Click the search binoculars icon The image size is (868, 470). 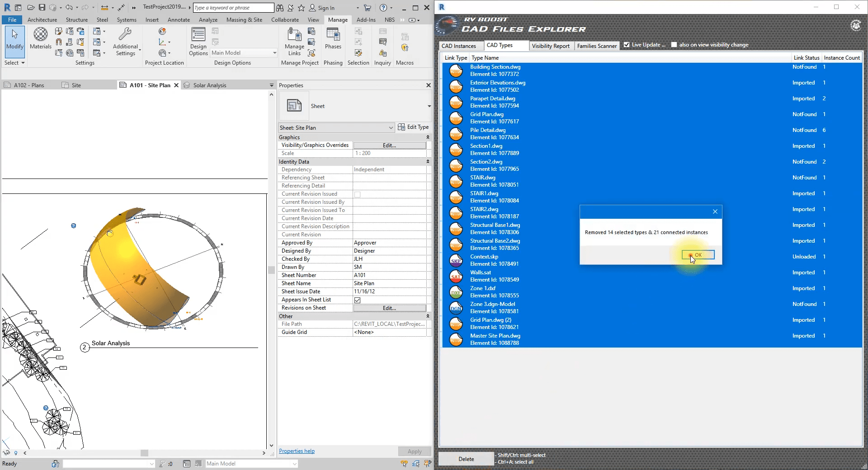point(280,8)
